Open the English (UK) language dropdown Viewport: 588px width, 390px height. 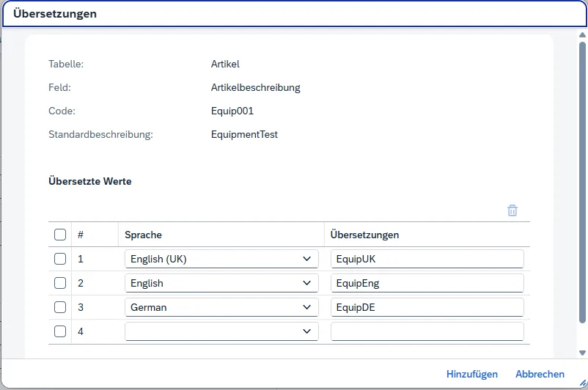click(221, 259)
